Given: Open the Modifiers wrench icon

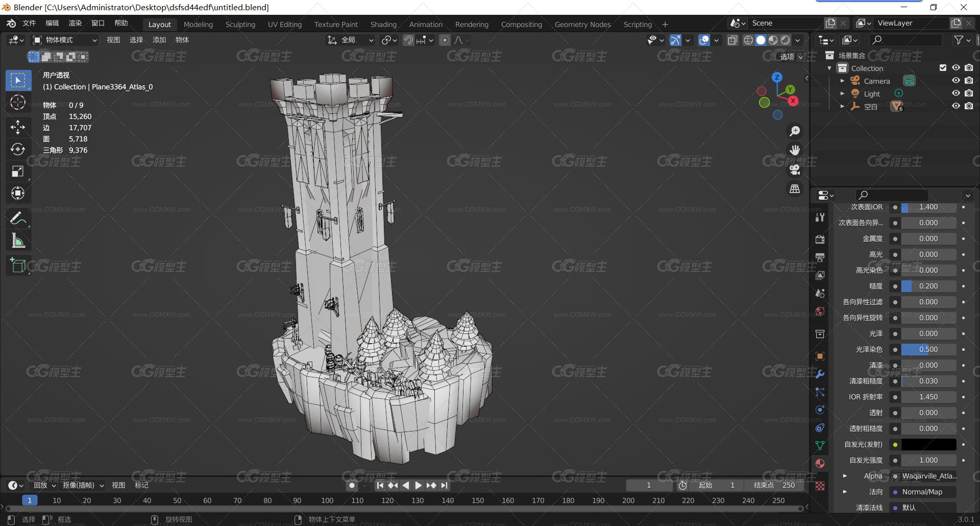Looking at the screenshot, I should coord(820,374).
